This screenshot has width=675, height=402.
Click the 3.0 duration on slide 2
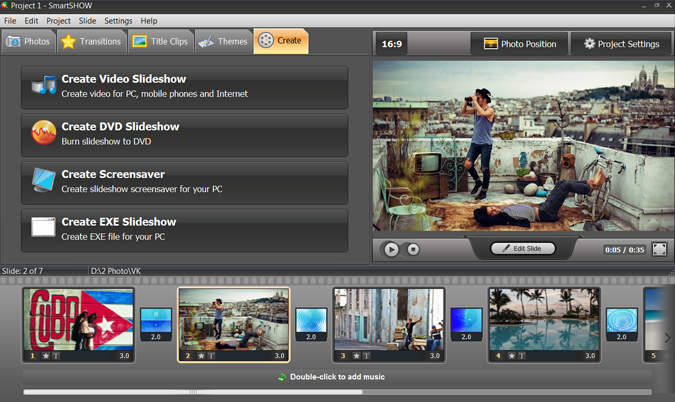pos(279,356)
